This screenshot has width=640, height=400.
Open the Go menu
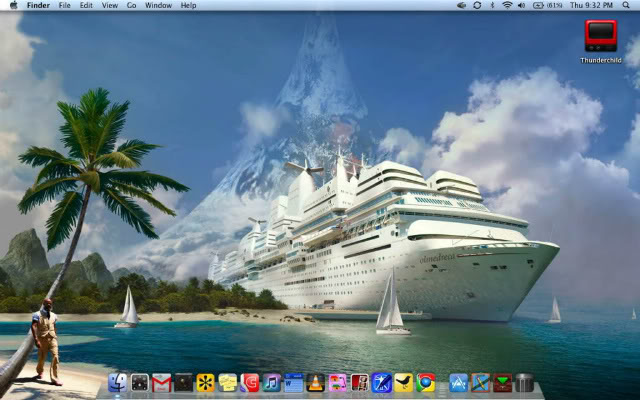[131, 5]
